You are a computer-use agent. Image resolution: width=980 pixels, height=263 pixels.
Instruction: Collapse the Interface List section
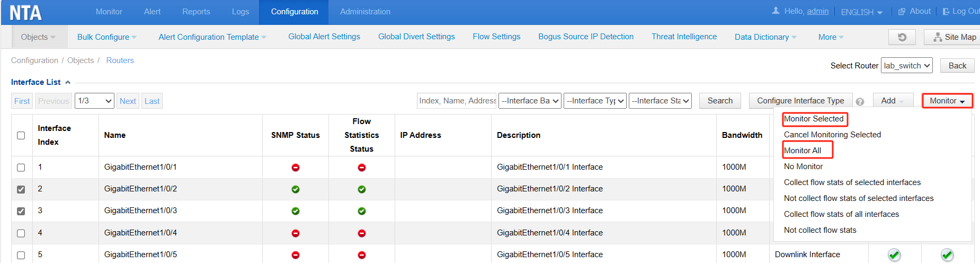point(68,82)
